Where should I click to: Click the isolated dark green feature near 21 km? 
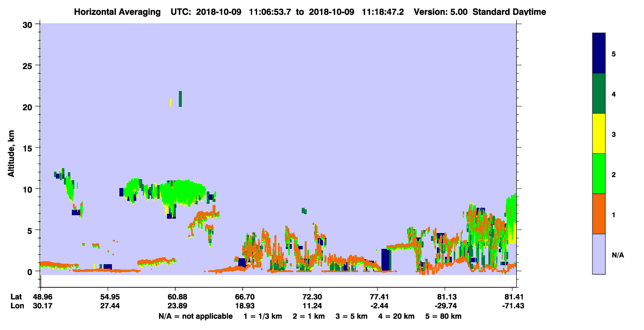[x=180, y=99]
